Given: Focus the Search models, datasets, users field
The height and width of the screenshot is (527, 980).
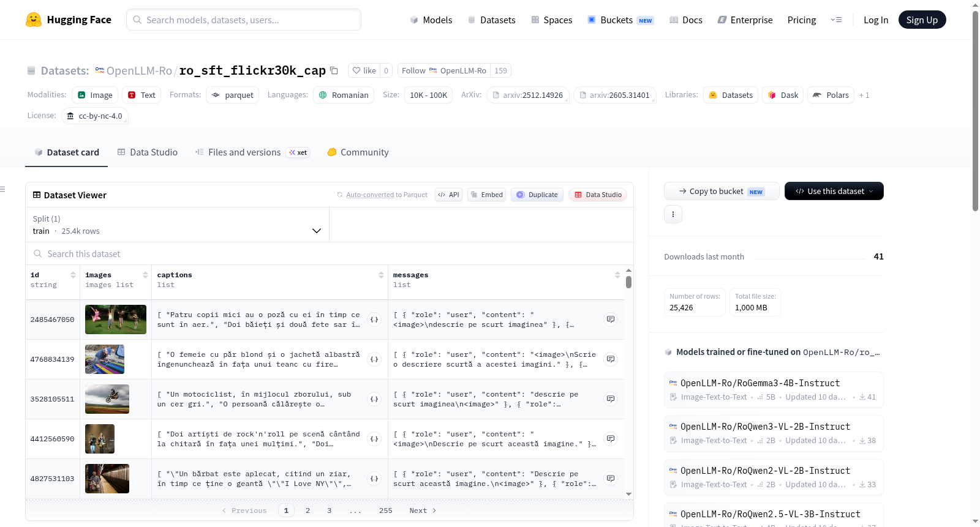Looking at the screenshot, I should coord(244,20).
